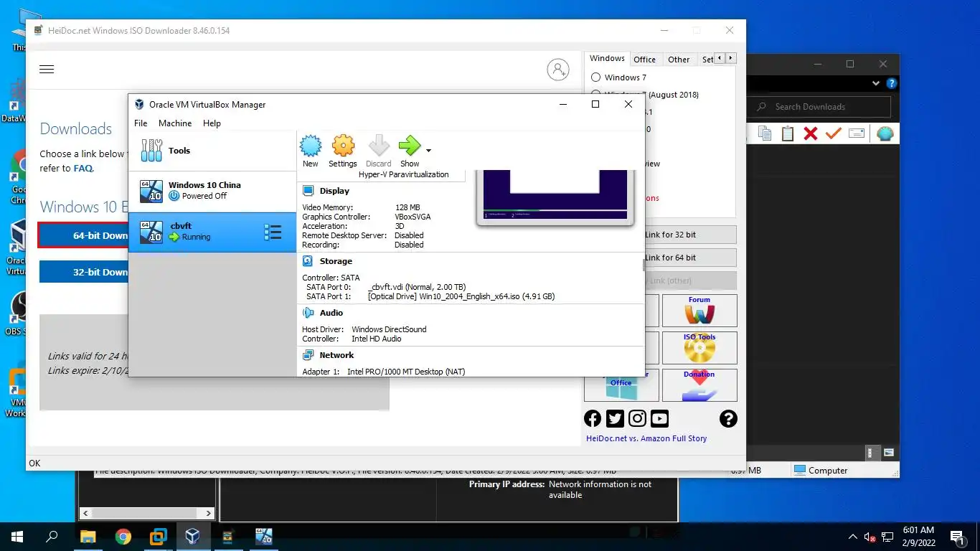Click the question mark help icon in ISO Downloader
Viewport: 980px width, 551px height.
tap(728, 419)
